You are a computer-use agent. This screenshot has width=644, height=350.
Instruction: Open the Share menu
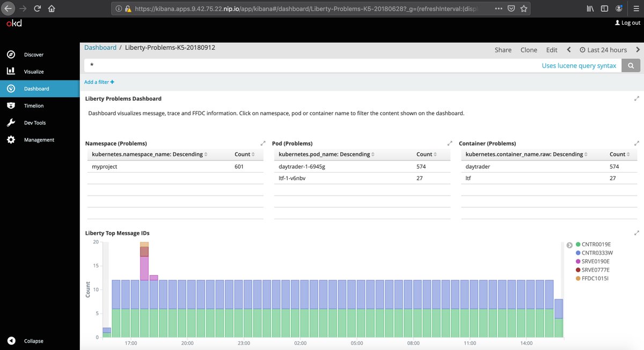(x=503, y=50)
